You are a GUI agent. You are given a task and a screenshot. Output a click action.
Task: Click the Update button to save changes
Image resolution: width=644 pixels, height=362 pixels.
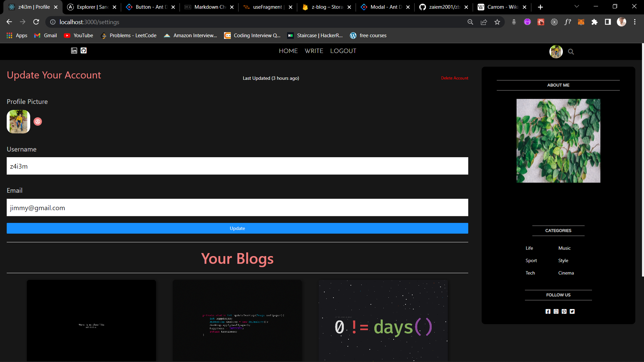click(237, 228)
